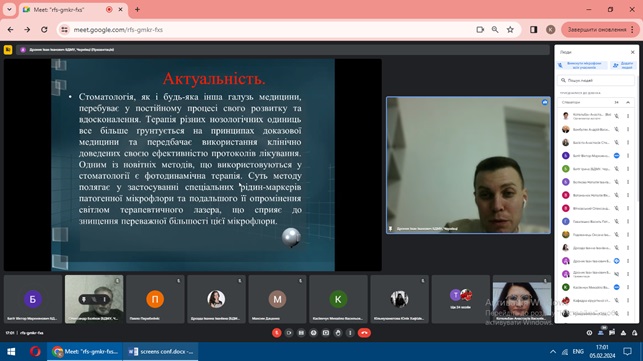
Task: Toggle captions button in call controls
Action: 301,333
